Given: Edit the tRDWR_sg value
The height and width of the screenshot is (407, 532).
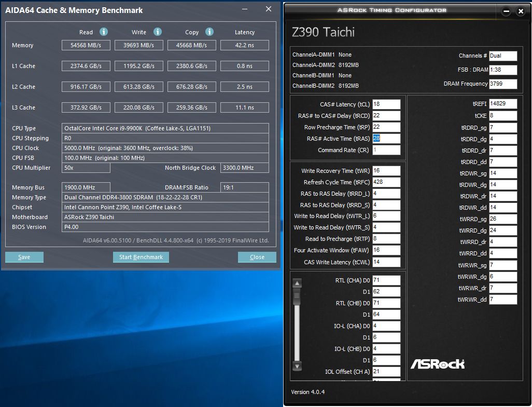Looking at the screenshot, I should [x=503, y=173].
